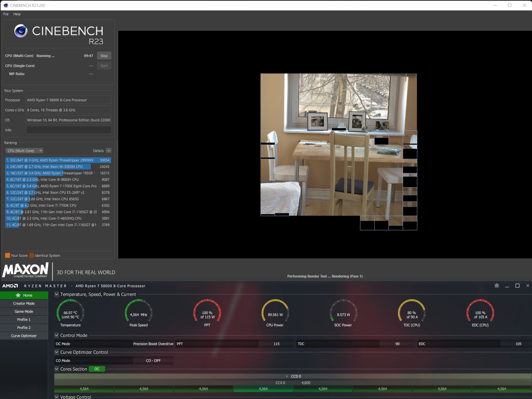Switch to Creator Mode tab
This screenshot has width=532, height=399.
24,303
